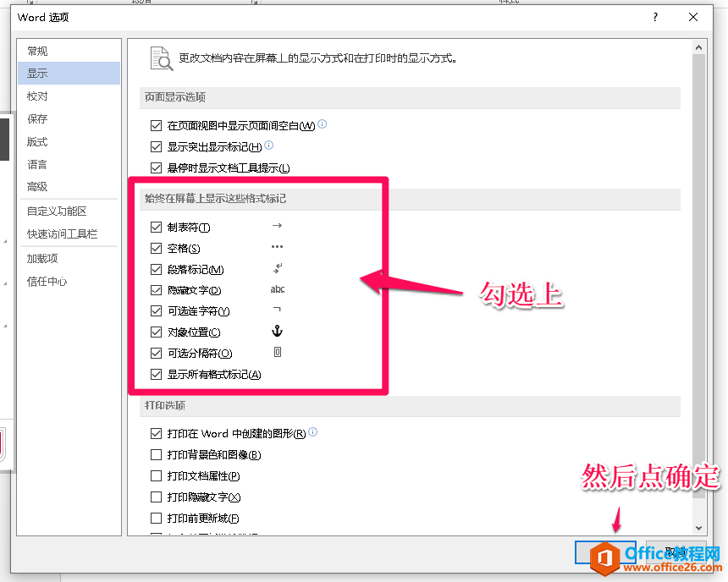Image resolution: width=728 pixels, height=582 pixels.
Task: Uncheck 制表符(T) checkbox
Action: (x=156, y=228)
